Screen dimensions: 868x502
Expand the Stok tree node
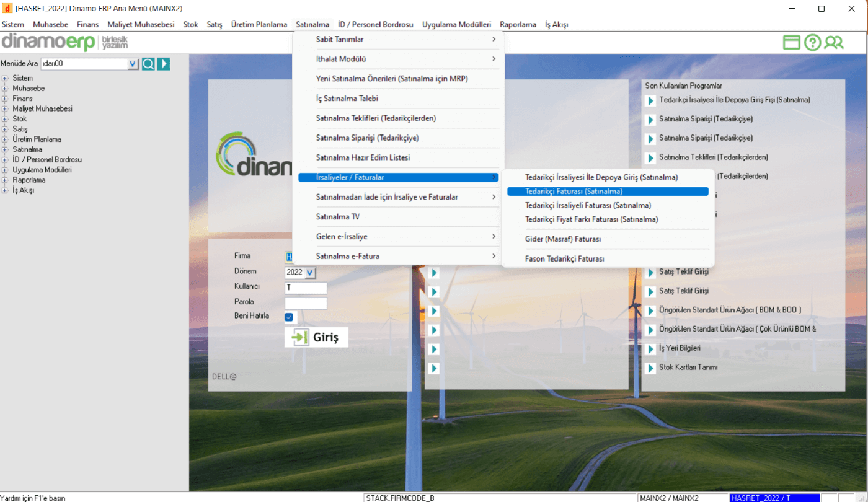pyautogui.click(x=5, y=119)
